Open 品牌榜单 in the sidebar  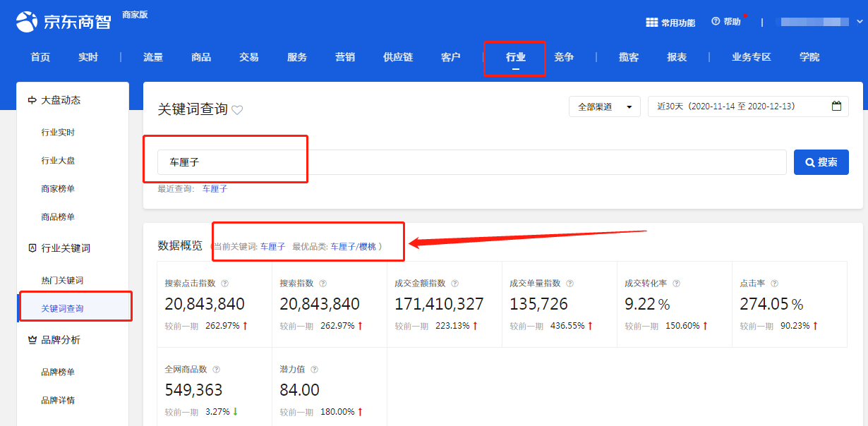(x=58, y=372)
